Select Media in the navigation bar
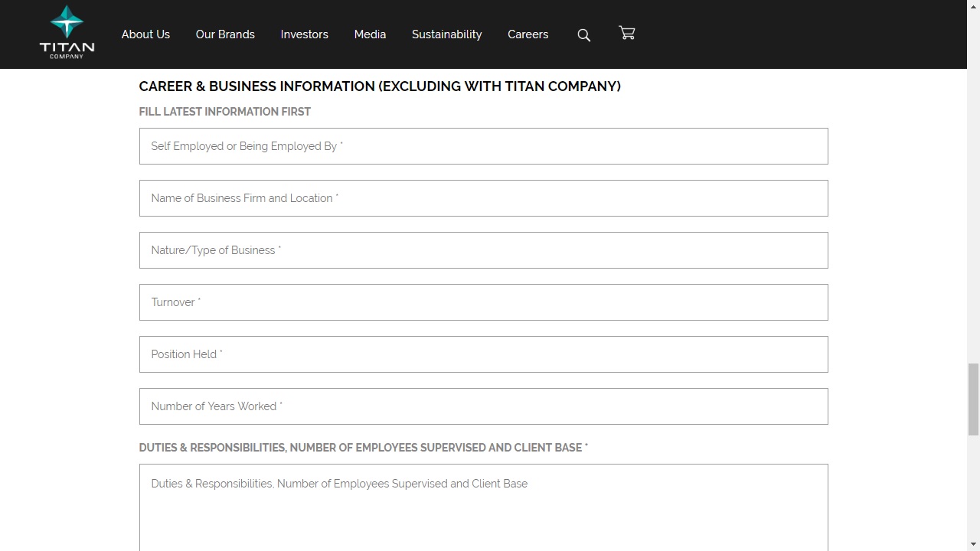The width and height of the screenshot is (980, 551). pyautogui.click(x=370, y=34)
